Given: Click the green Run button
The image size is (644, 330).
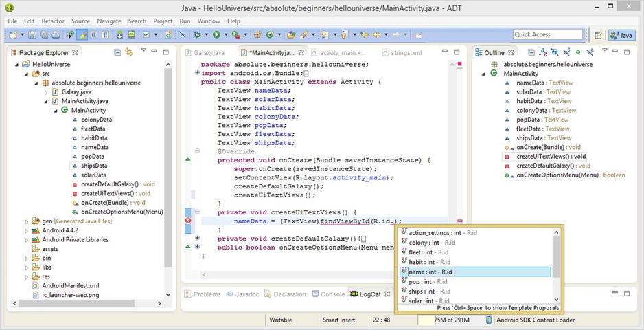Looking at the screenshot, I should coord(216,35).
